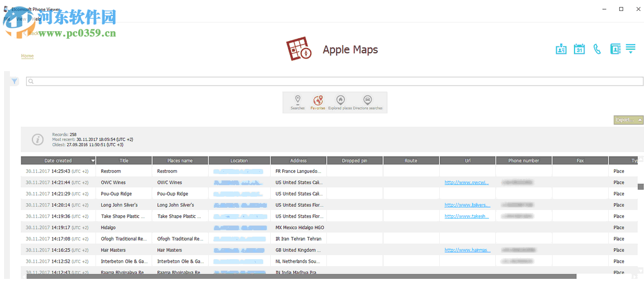Screen dimensions: 644x291
Task: Click the Title column header
Action: (x=124, y=160)
